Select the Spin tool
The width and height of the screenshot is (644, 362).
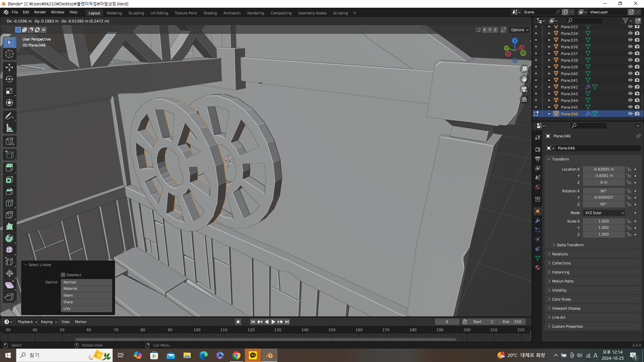click(x=9, y=238)
